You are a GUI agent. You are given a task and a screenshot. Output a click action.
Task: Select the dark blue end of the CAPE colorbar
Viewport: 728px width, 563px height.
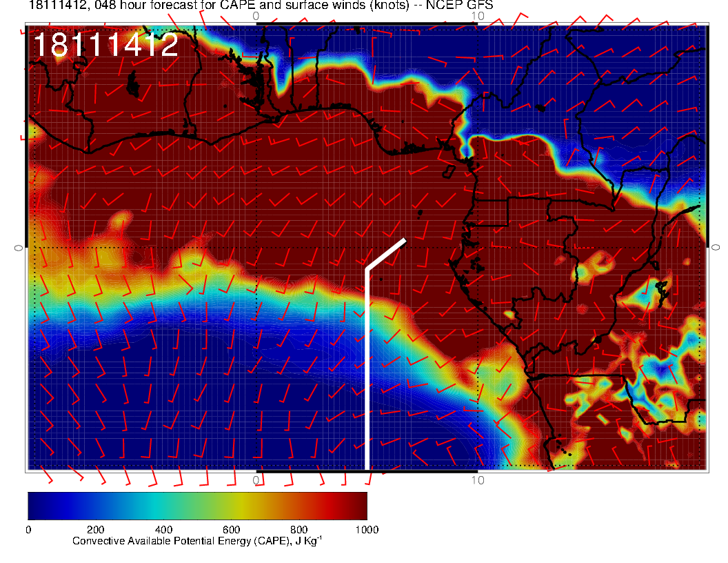36,505
